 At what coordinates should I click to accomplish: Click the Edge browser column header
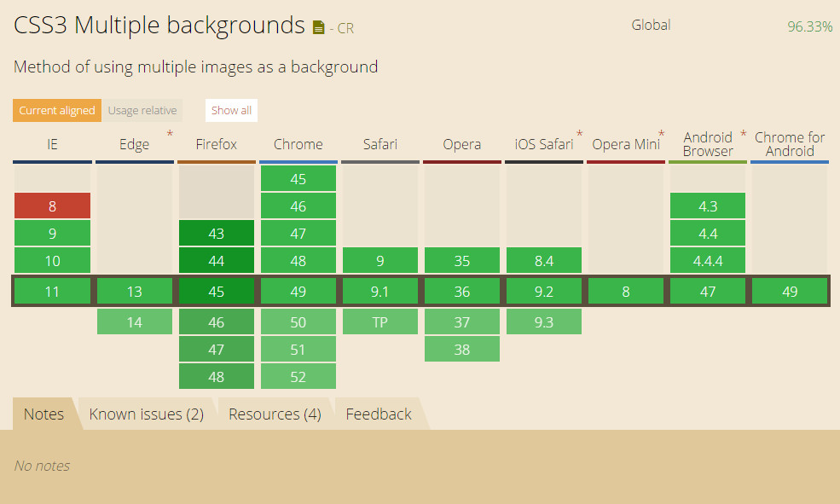[x=134, y=144]
